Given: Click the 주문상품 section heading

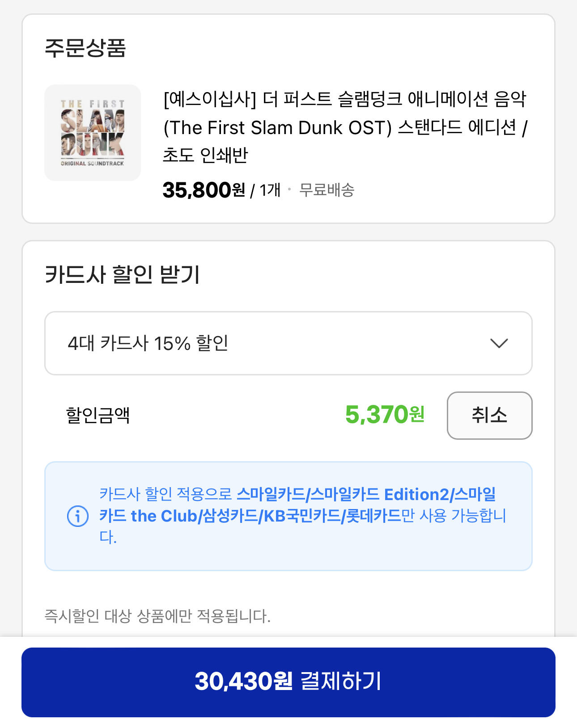Looking at the screenshot, I should [85, 48].
